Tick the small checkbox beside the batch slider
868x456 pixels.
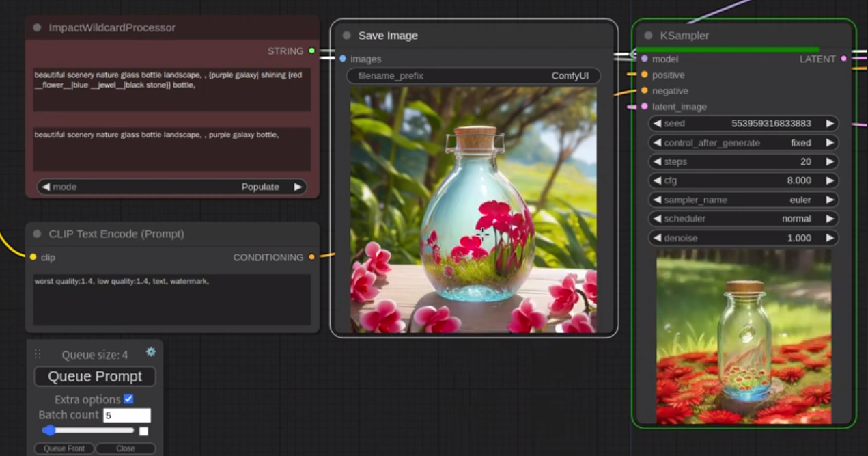click(x=143, y=431)
